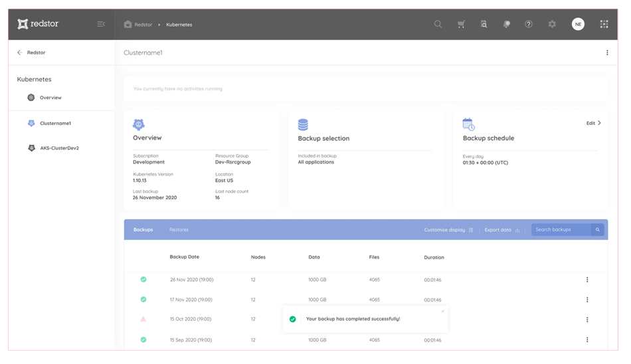
Task: Open the shopping cart icon
Action: tap(461, 24)
